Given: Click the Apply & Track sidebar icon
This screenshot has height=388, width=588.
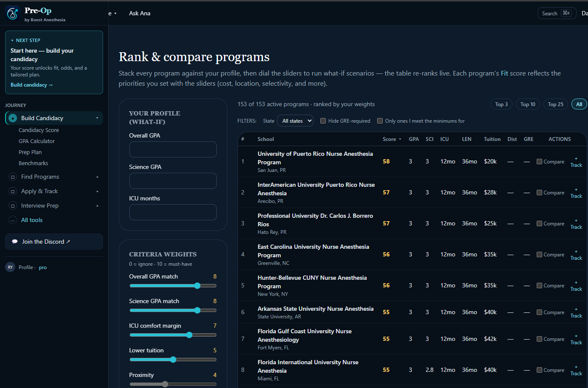Looking at the screenshot, I should (x=13, y=191).
